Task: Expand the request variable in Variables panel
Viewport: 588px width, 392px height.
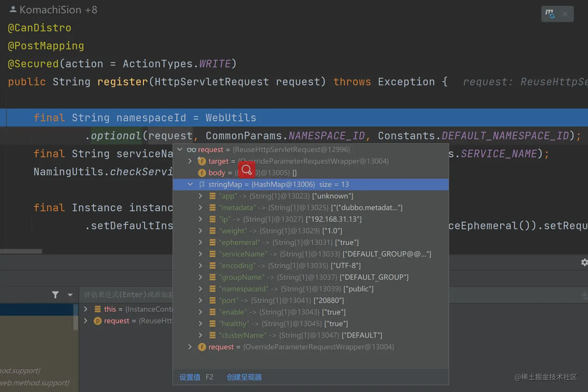Action: [x=86, y=321]
